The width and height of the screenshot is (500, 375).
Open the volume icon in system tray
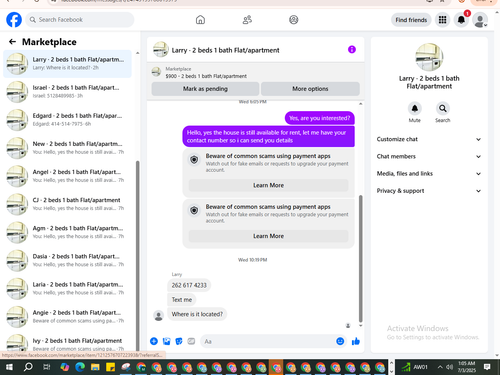pyautogui.click(x=449, y=367)
